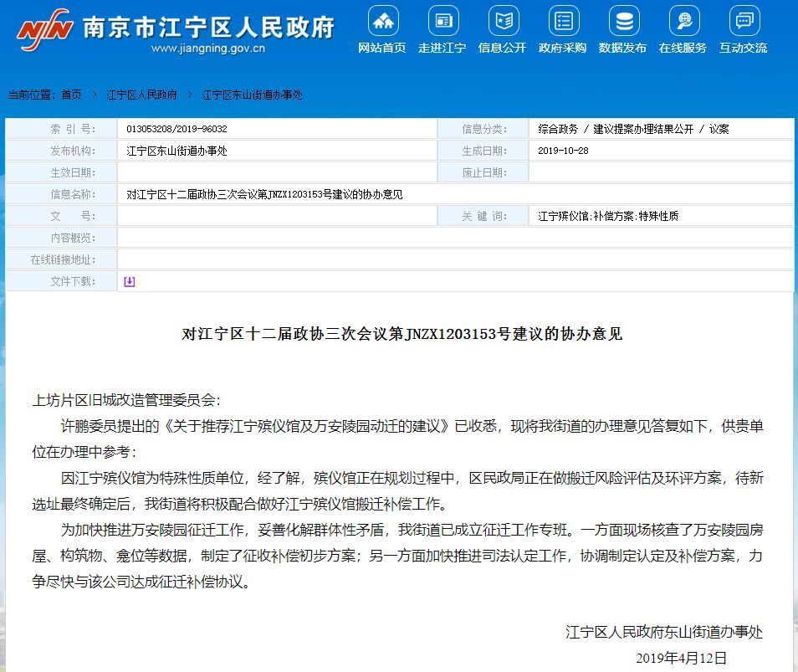798x672 pixels.
Task: Open the 网站首页 home icon
Action: (383, 21)
